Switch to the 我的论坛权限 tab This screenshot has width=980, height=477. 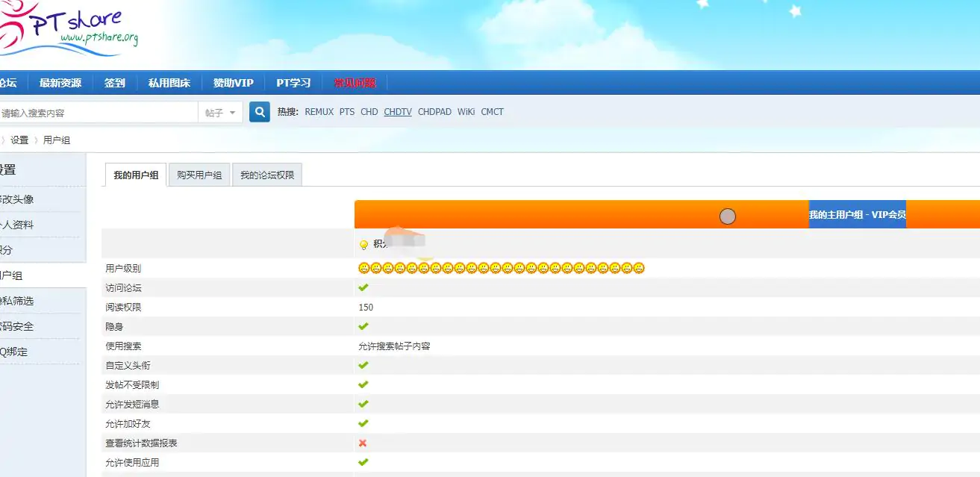click(x=267, y=175)
